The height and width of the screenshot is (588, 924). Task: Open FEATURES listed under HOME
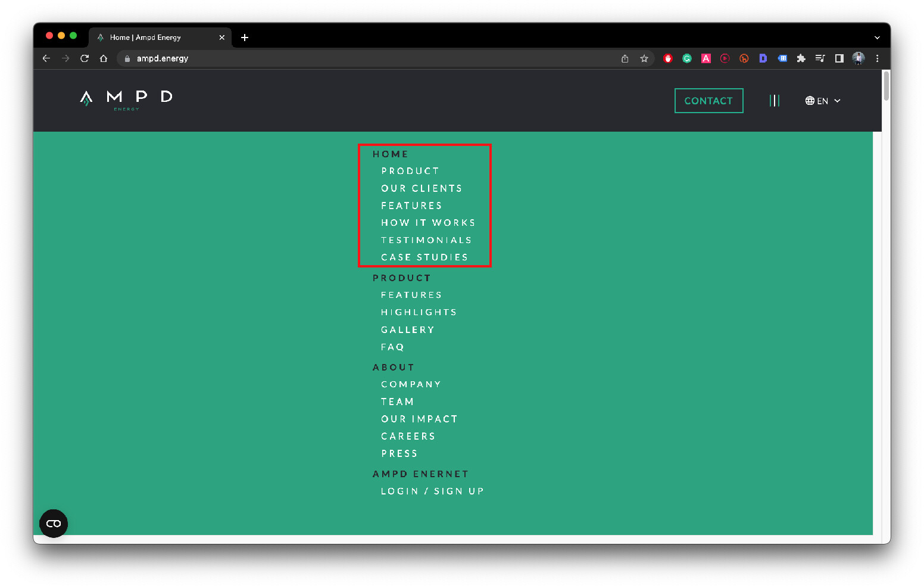point(411,206)
